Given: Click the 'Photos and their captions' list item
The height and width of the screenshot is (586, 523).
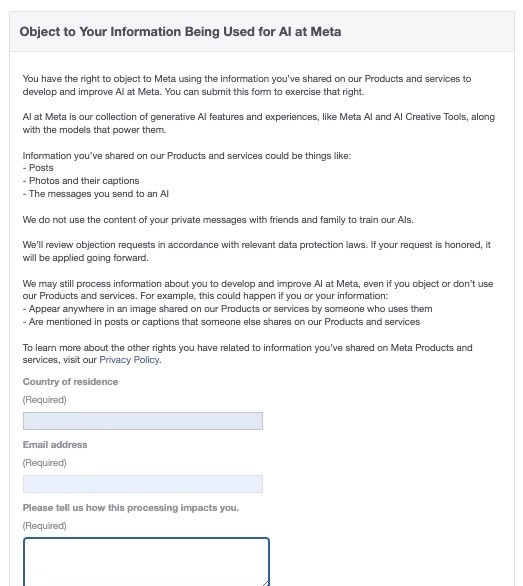Looking at the screenshot, I should [81, 181].
